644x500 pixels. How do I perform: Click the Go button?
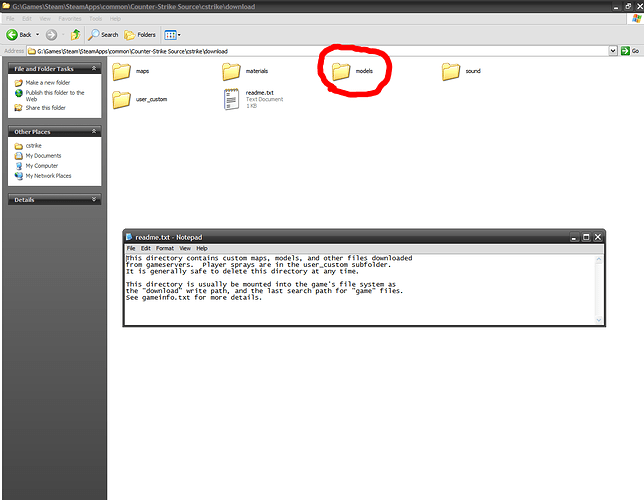(630, 51)
